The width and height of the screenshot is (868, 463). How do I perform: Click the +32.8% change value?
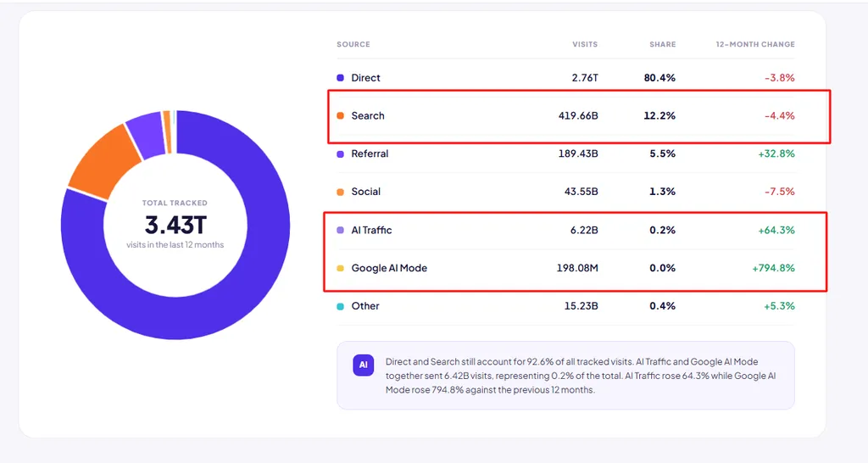tap(776, 154)
